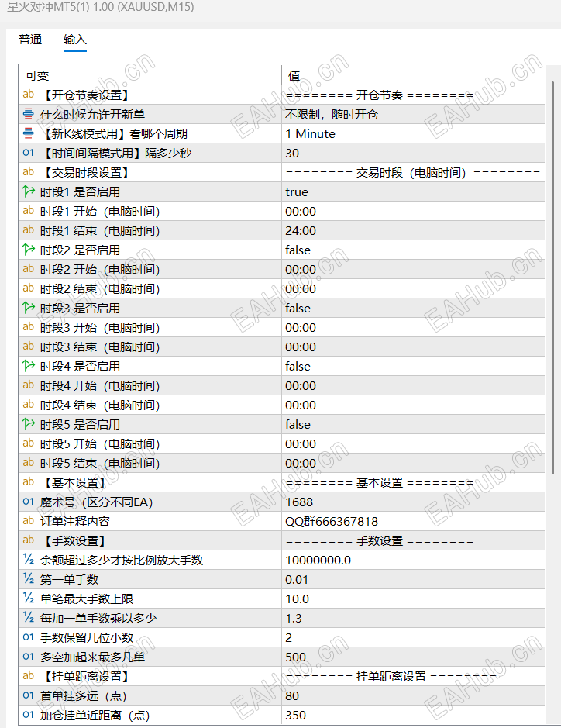
Task: Select the 时段4 结束（电脑时间） row label
Action: coord(100,405)
